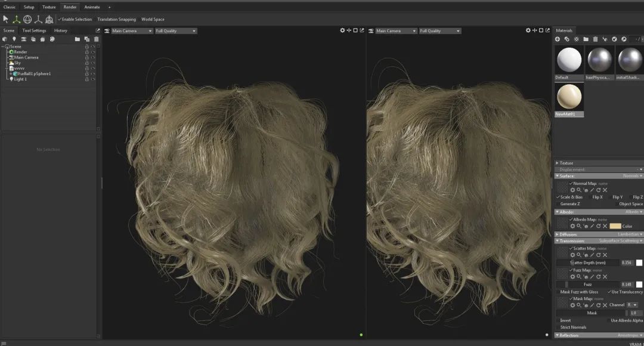Activate the light direction tool icon
The width and height of the screenshot is (644, 346).
(x=49, y=19)
